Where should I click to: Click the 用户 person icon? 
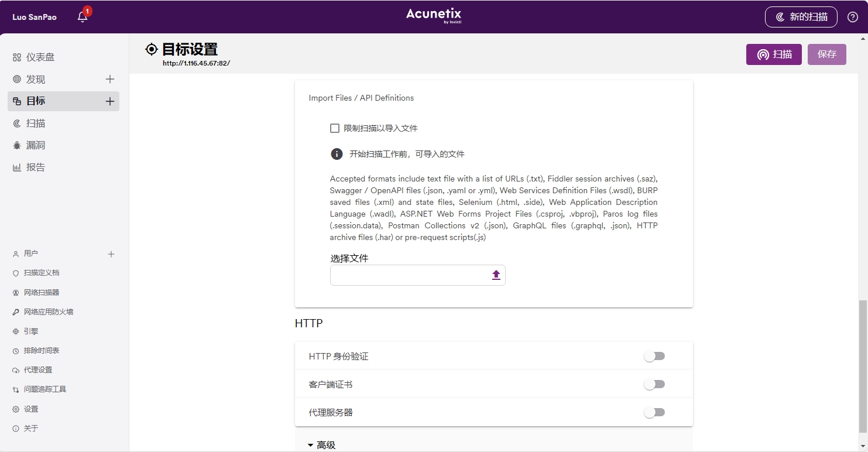point(16,254)
